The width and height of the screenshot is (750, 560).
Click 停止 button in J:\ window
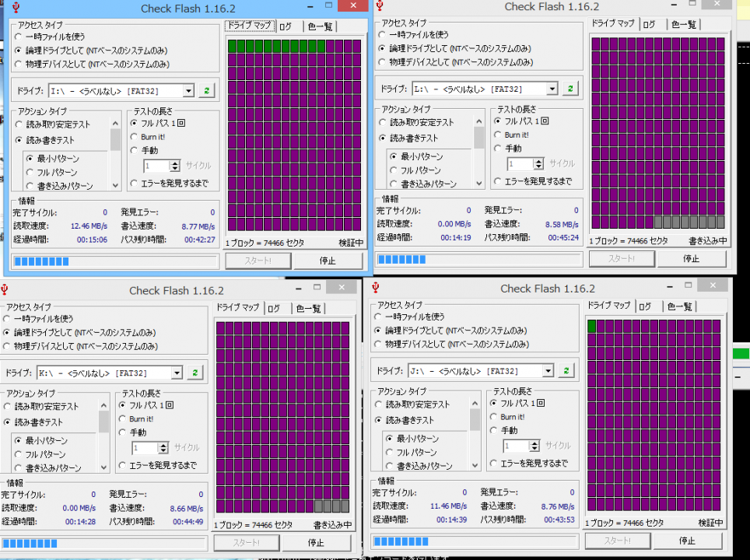pos(687,541)
